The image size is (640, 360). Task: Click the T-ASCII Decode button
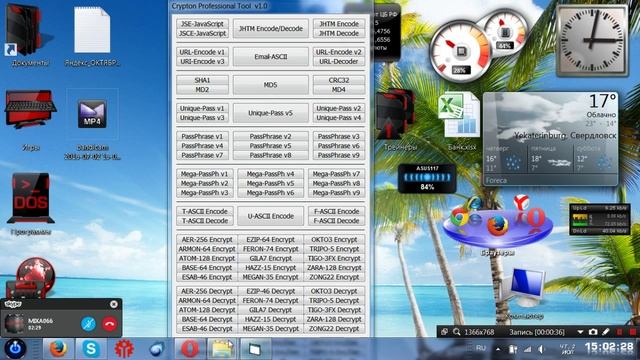coord(205,221)
